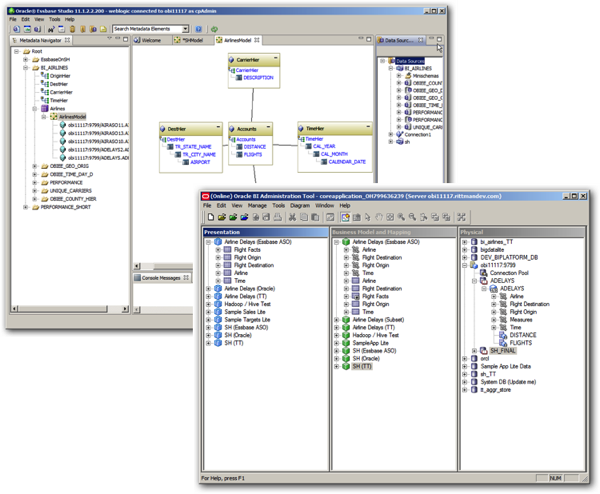Click Connection Pool icon in Physical pane
The image size is (600, 494).
coord(484,273)
